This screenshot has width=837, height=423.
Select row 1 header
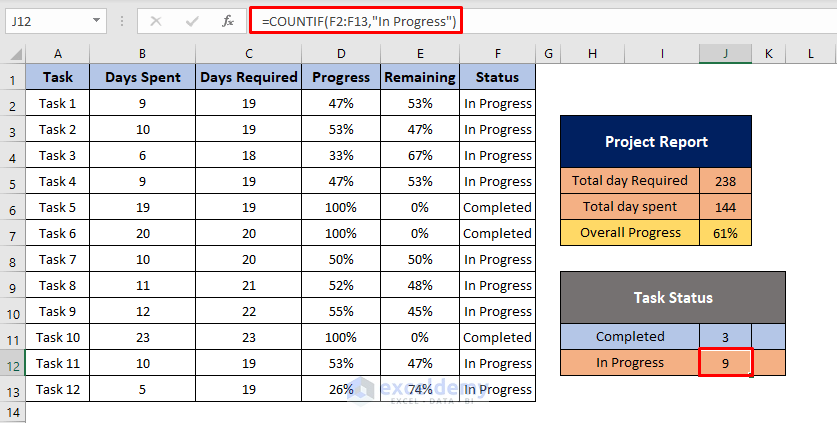pos(12,79)
